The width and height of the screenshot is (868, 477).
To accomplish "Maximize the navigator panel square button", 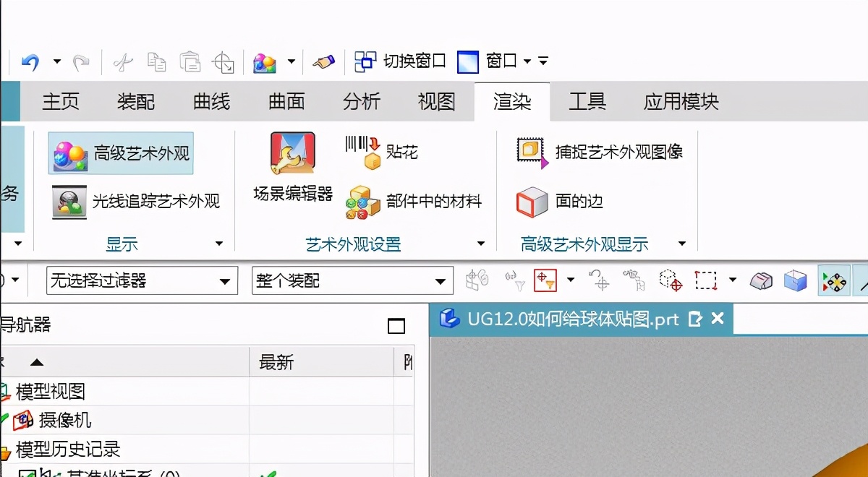I will coord(396,326).
